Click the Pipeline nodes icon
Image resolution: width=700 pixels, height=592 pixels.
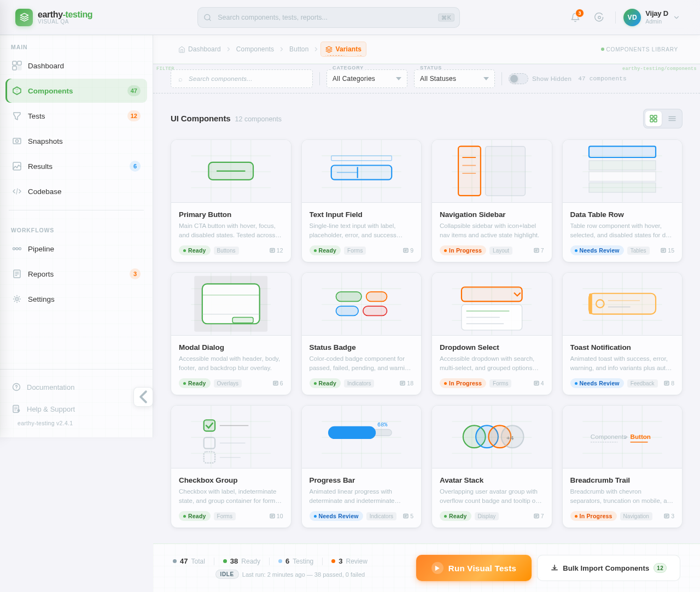pos(17,249)
